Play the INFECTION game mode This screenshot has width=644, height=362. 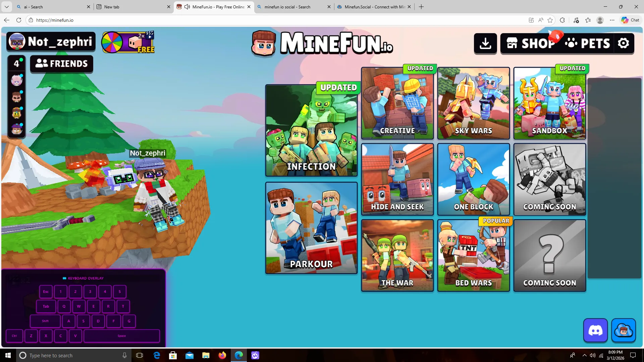pos(311,130)
